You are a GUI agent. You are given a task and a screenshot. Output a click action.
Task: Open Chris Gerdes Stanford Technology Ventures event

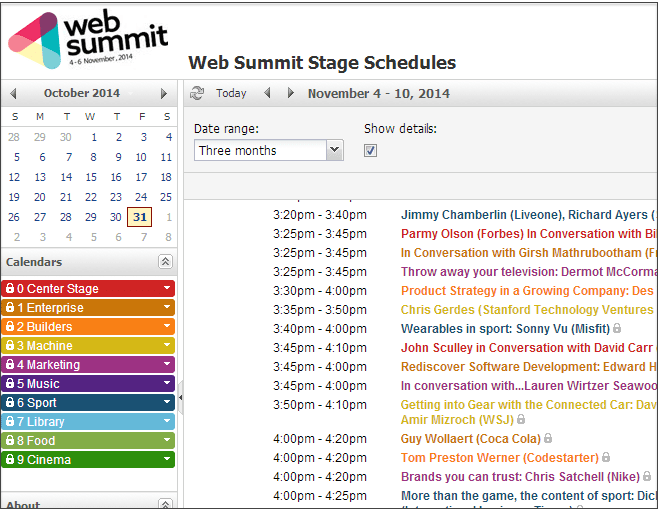(529, 309)
